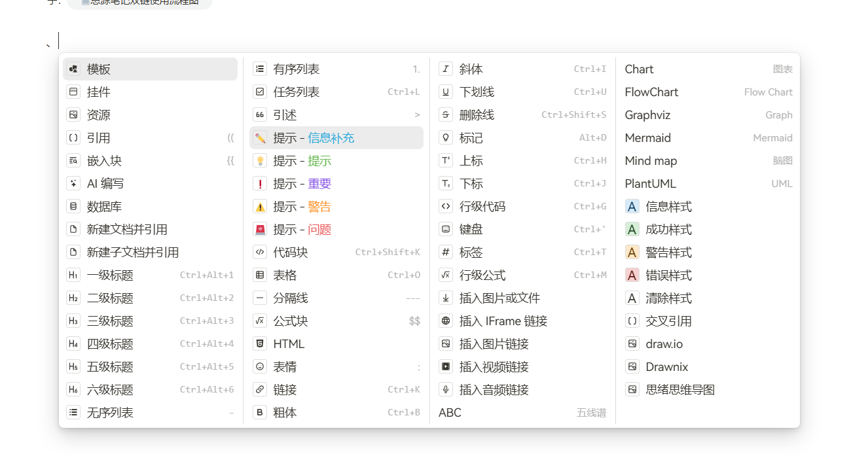
Task: Select the 挂件 widget icon
Action: coord(73,92)
